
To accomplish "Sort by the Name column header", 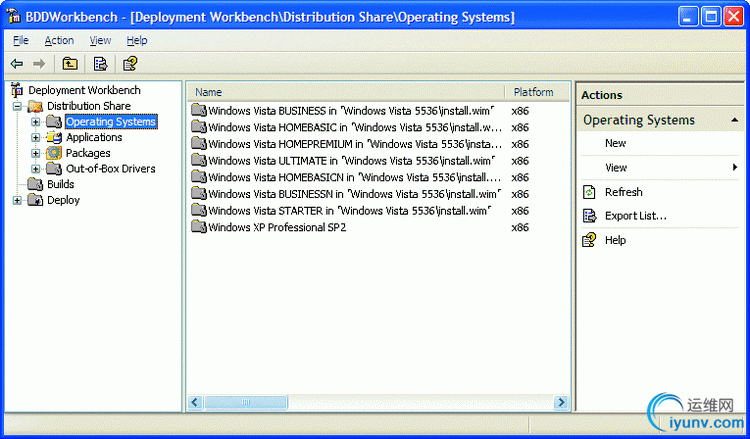I will point(345,92).
